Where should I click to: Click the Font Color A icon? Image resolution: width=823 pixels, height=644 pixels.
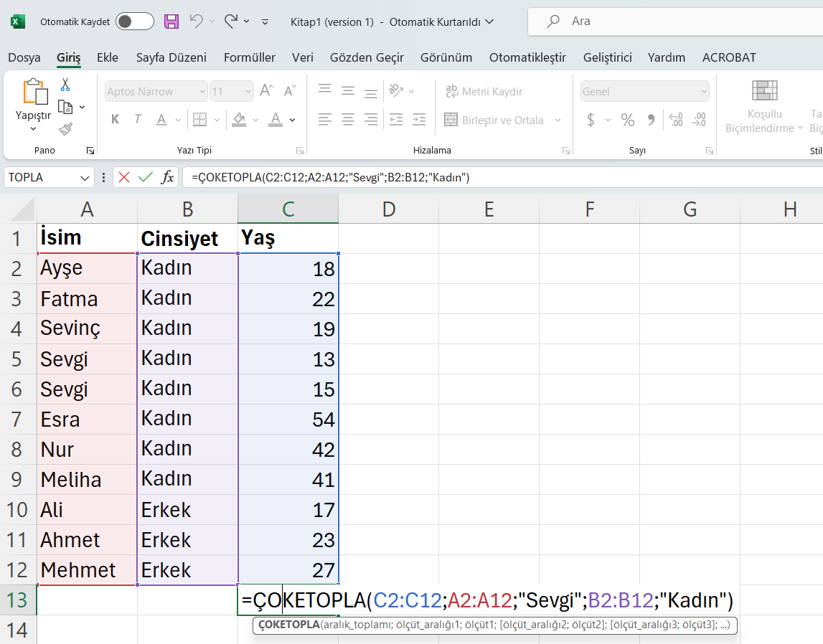276,120
